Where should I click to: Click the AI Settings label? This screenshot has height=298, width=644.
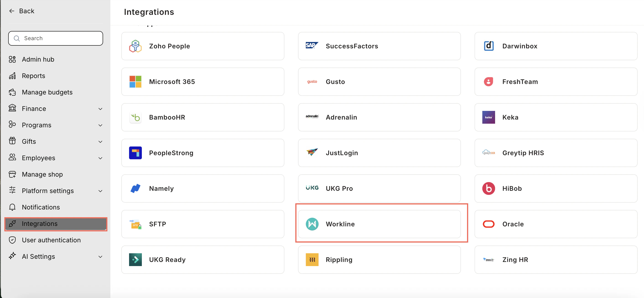click(39, 257)
